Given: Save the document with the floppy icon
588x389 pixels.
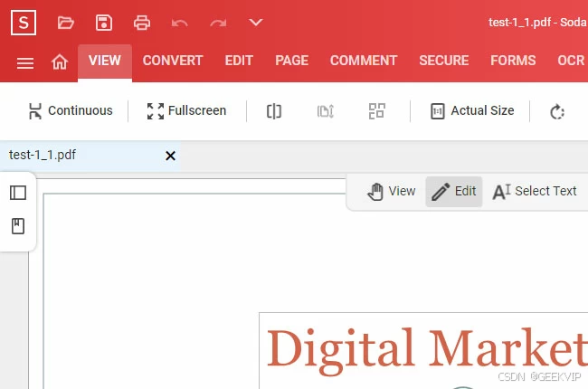Looking at the screenshot, I should [x=104, y=23].
